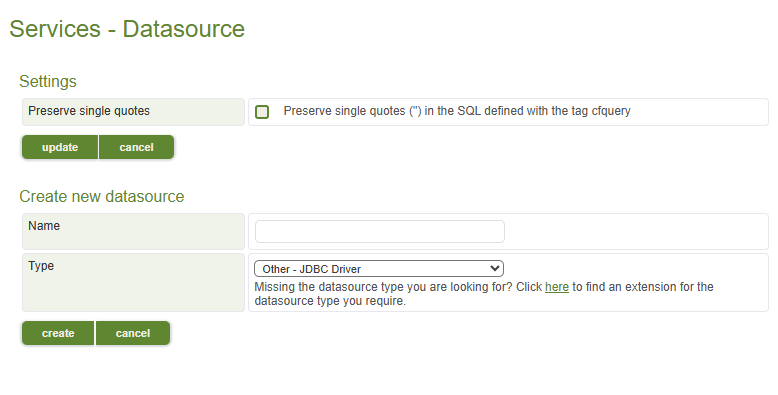Viewport: 778px width, 395px height.
Task: Cancel the Create new datasource form
Action: click(x=133, y=333)
